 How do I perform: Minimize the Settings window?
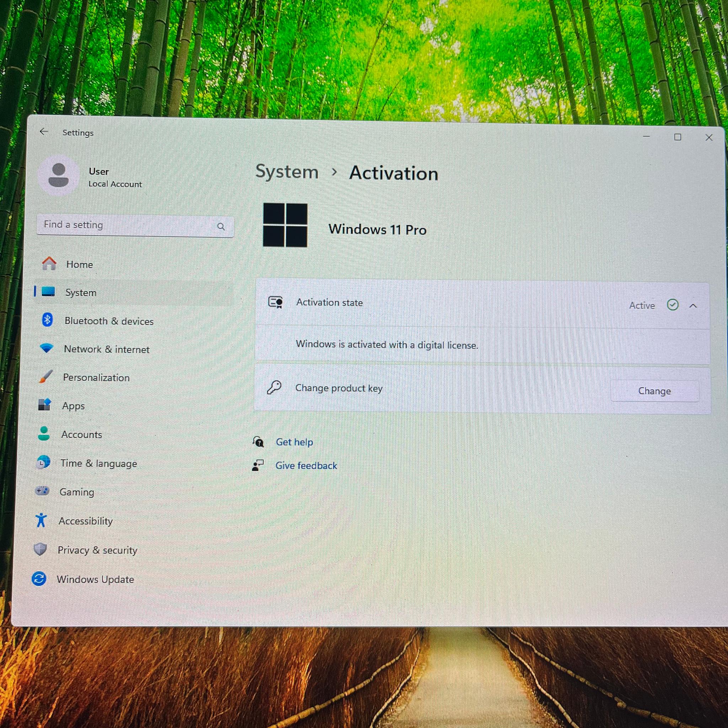point(647,136)
